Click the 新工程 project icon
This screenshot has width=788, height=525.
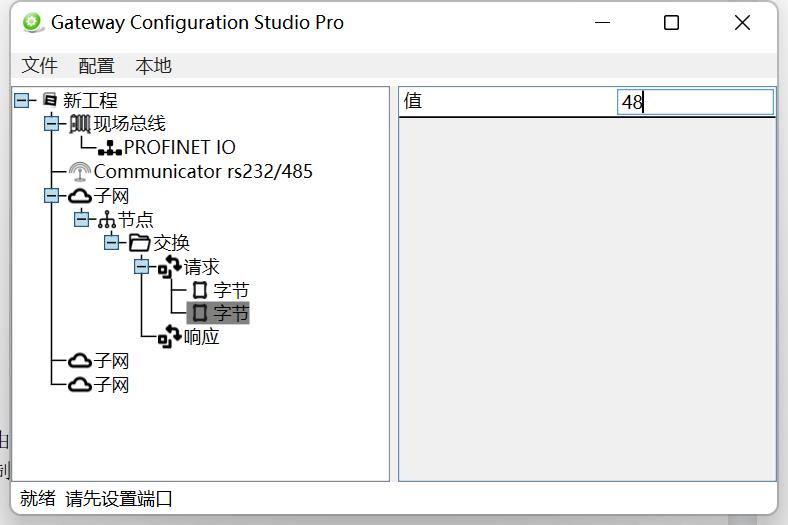(50, 100)
